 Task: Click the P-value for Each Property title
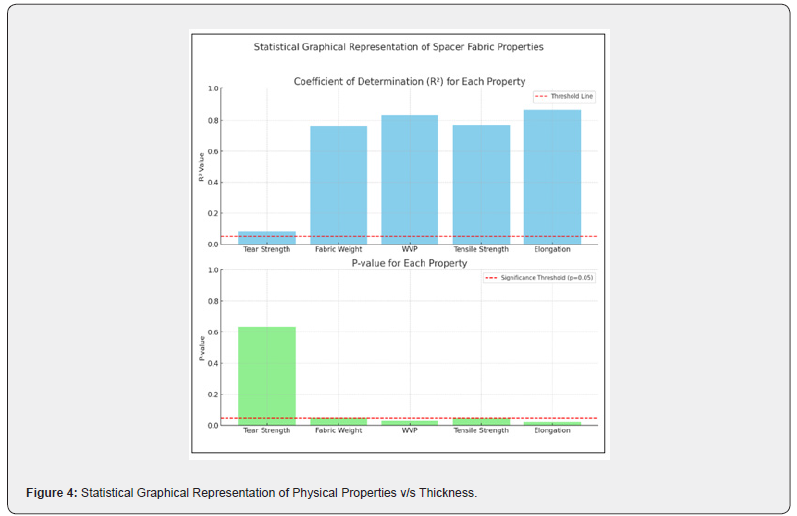pos(408,263)
